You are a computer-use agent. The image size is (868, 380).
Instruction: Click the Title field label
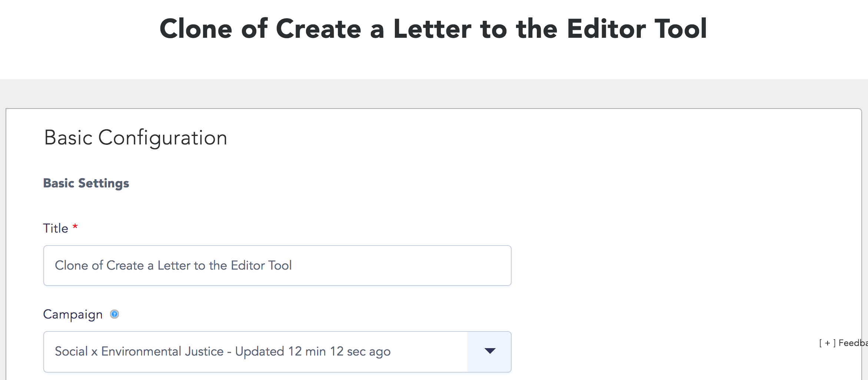[x=56, y=228]
